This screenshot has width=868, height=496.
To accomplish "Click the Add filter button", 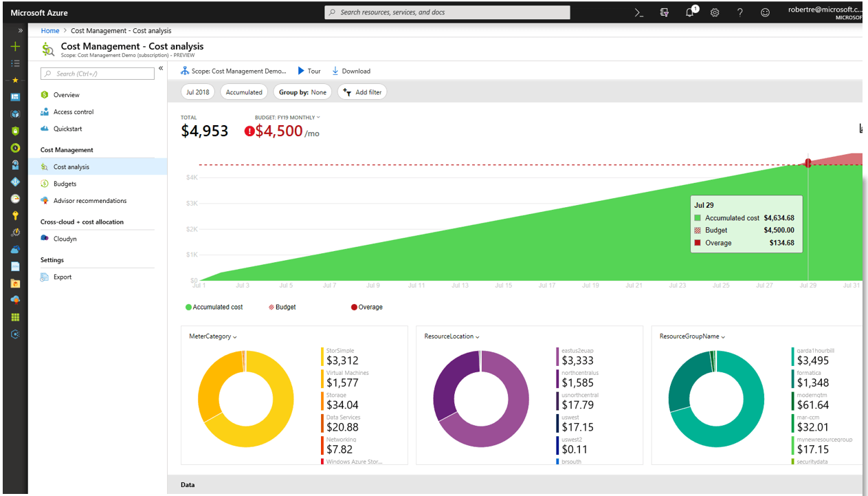I will pos(362,92).
